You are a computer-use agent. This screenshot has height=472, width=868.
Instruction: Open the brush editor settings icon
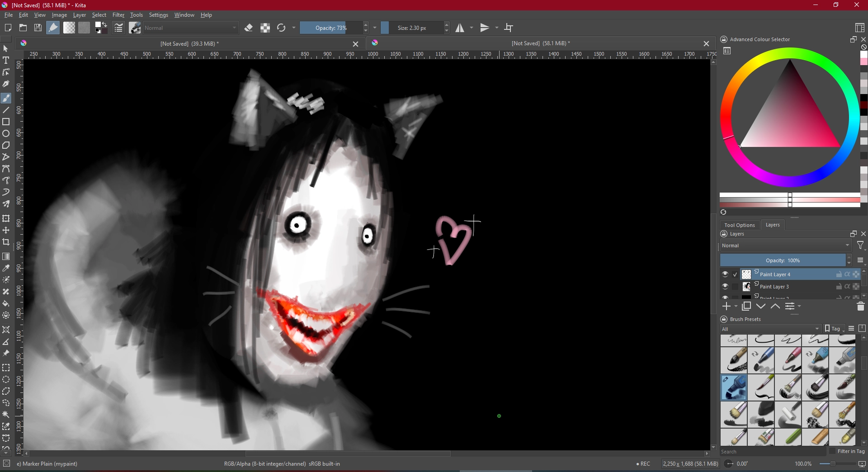click(118, 28)
